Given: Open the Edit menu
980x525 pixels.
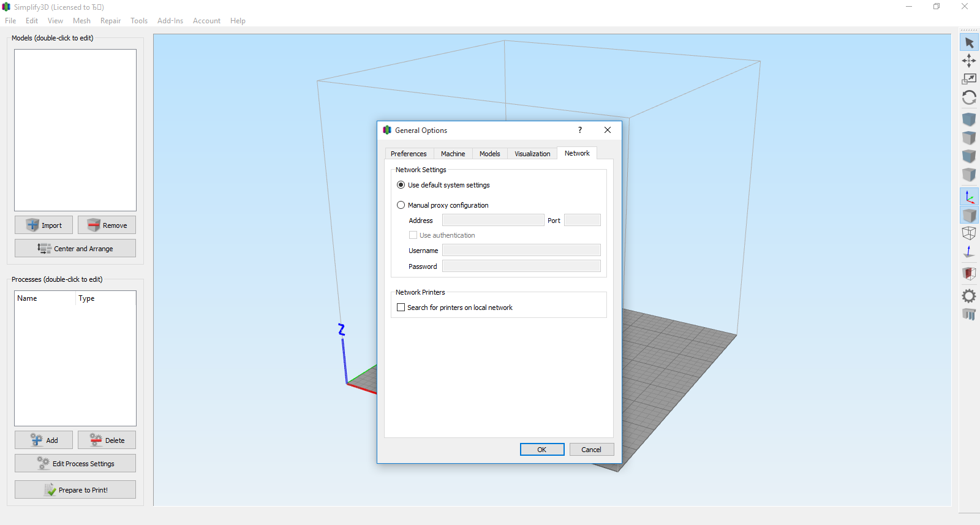Looking at the screenshot, I should click(32, 21).
